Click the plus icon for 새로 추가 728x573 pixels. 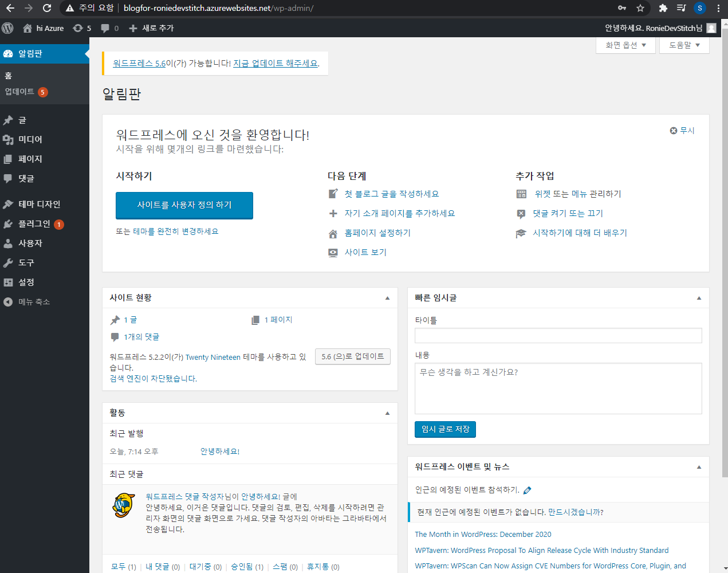(133, 28)
